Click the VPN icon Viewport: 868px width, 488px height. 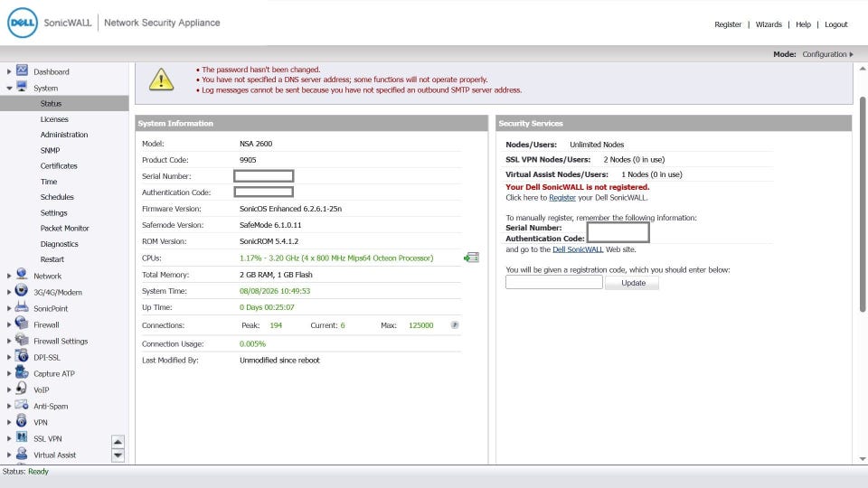(x=22, y=421)
